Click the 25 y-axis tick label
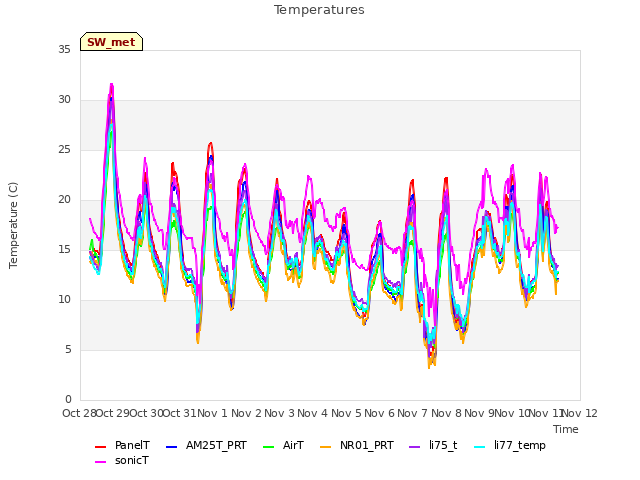The image size is (640, 480). click(x=64, y=150)
